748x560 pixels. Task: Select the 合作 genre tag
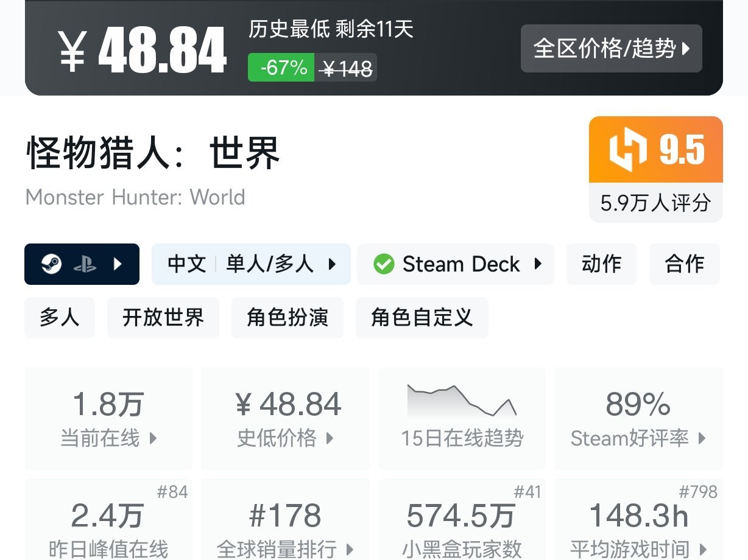[685, 264]
